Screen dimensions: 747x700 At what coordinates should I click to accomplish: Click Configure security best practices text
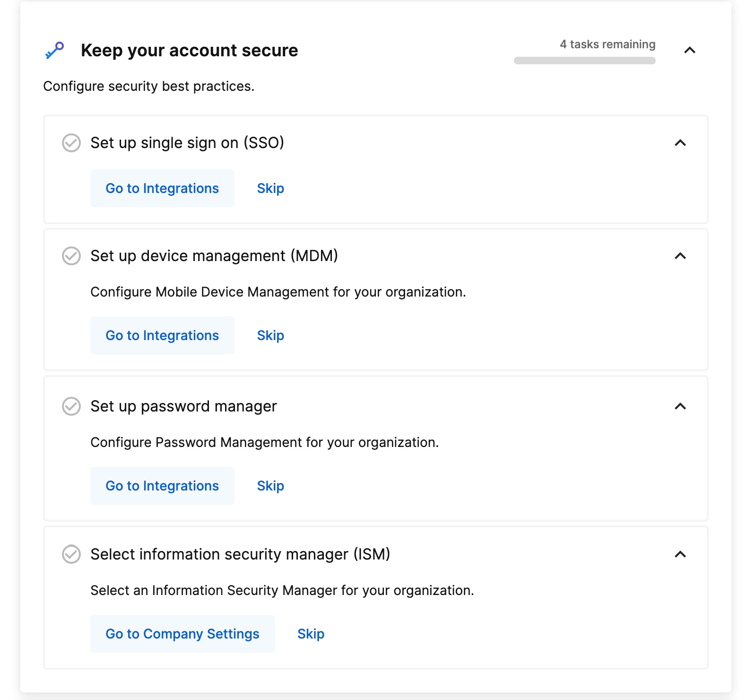(x=149, y=87)
